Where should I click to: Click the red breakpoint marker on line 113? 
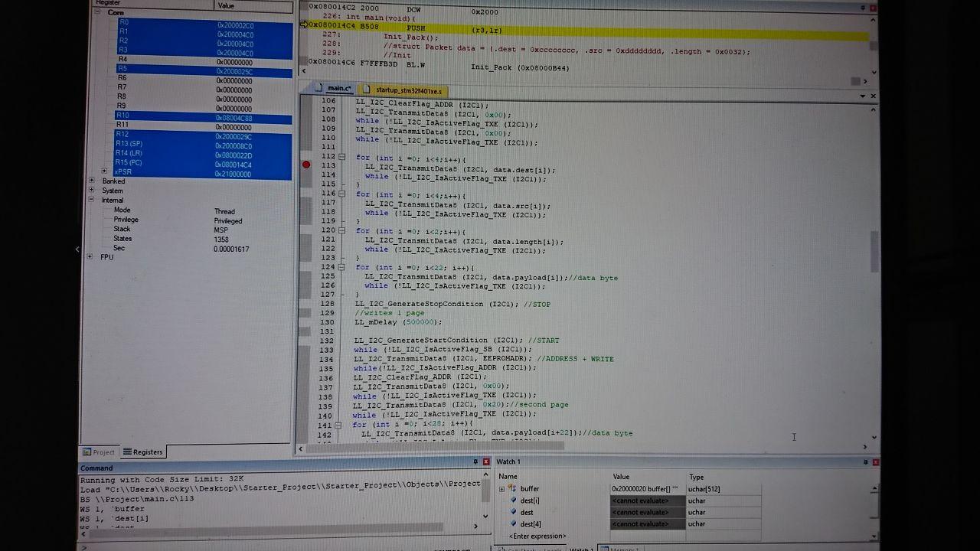(307, 165)
